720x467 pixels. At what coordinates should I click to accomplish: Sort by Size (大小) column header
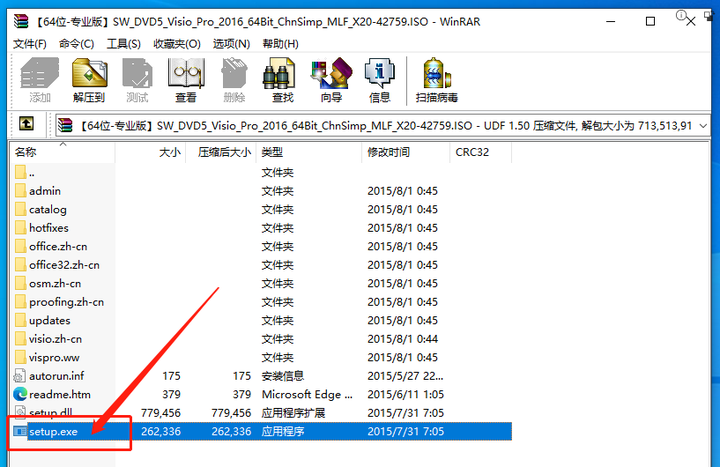pyautogui.click(x=150, y=152)
